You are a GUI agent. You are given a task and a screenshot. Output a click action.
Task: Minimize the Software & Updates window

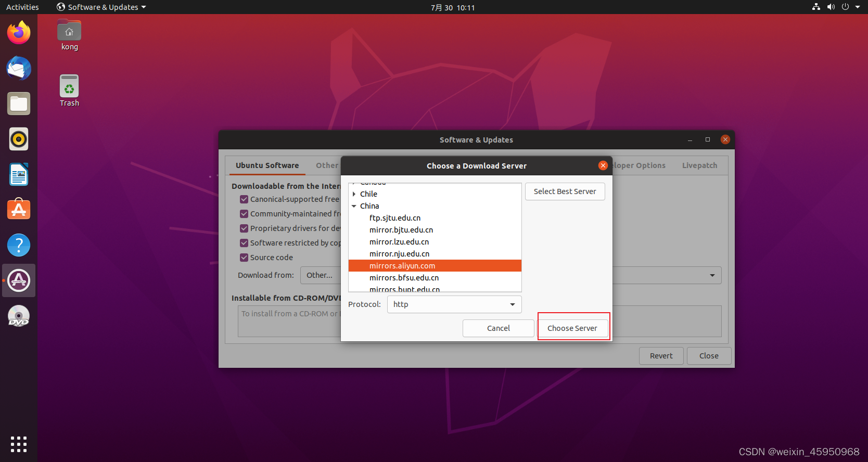[690, 139]
